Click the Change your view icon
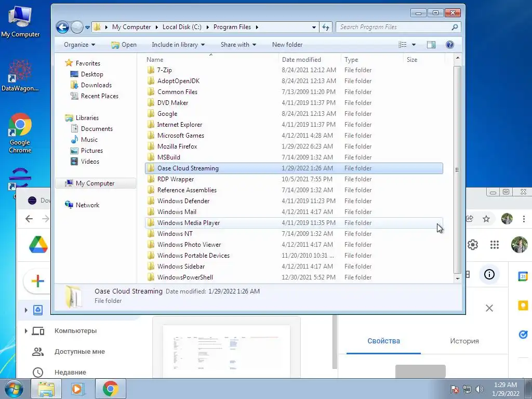The height and width of the screenshot is (399, 532). coord(403,45)
